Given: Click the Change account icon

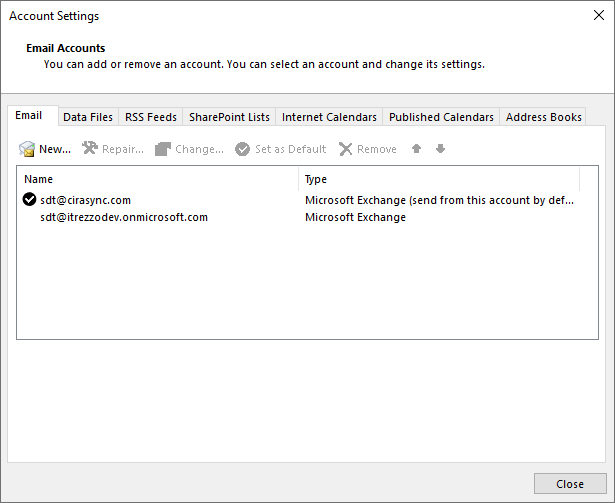Looking at the screenshot, I should pyautogui.click(x=163, y=149).
